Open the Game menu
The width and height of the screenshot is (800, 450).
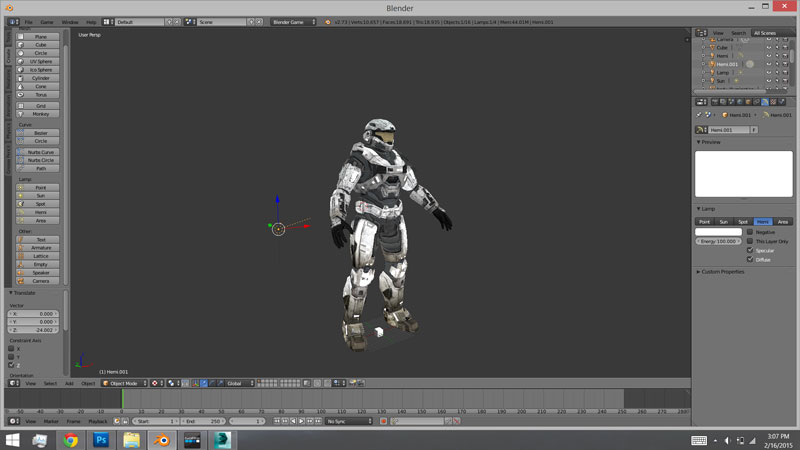point(46,22)
